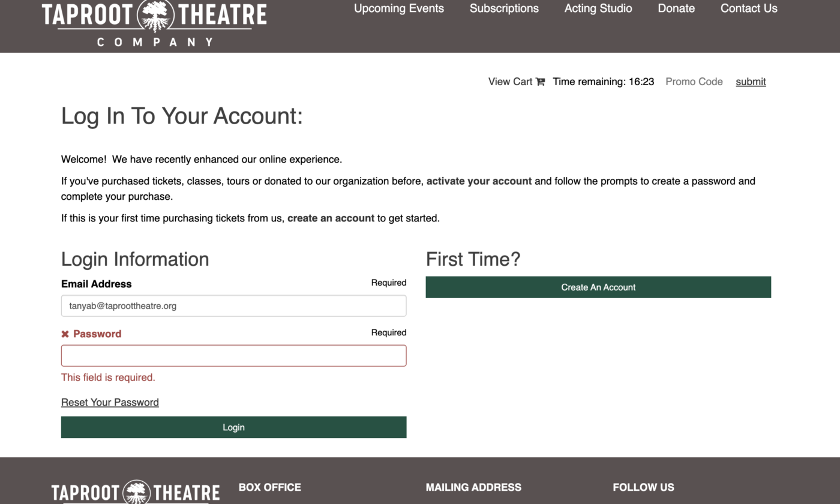
Task: Go to the Acting Studio page
Action: point(598,8)
